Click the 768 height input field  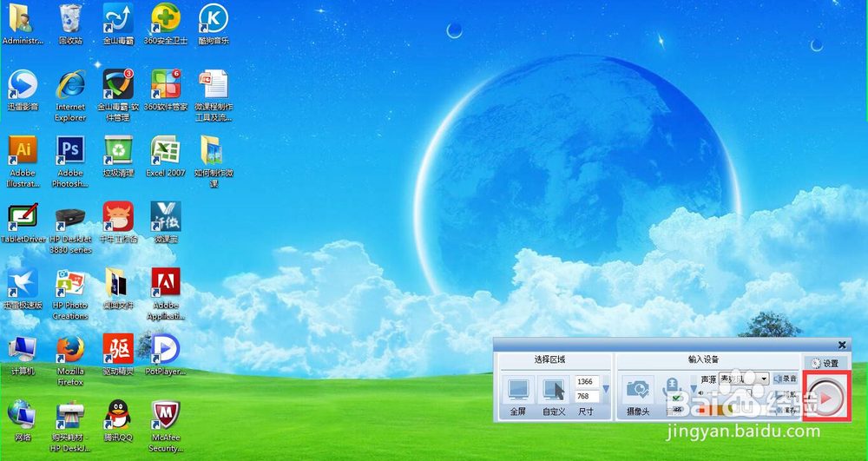[587, 396]
